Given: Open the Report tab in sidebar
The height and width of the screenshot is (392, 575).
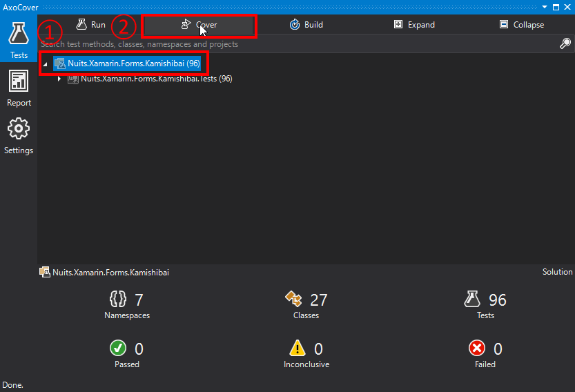Looking at the screenshot, I should point(19,88).
